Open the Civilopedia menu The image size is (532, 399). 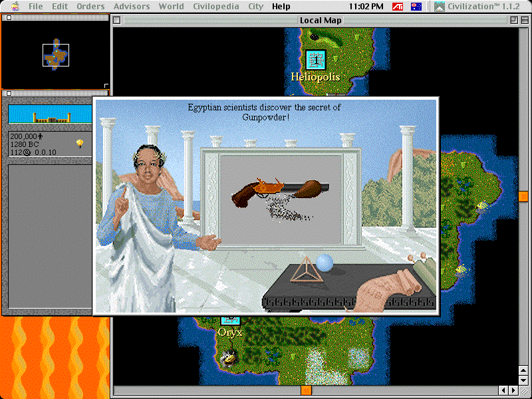[215, 6]
